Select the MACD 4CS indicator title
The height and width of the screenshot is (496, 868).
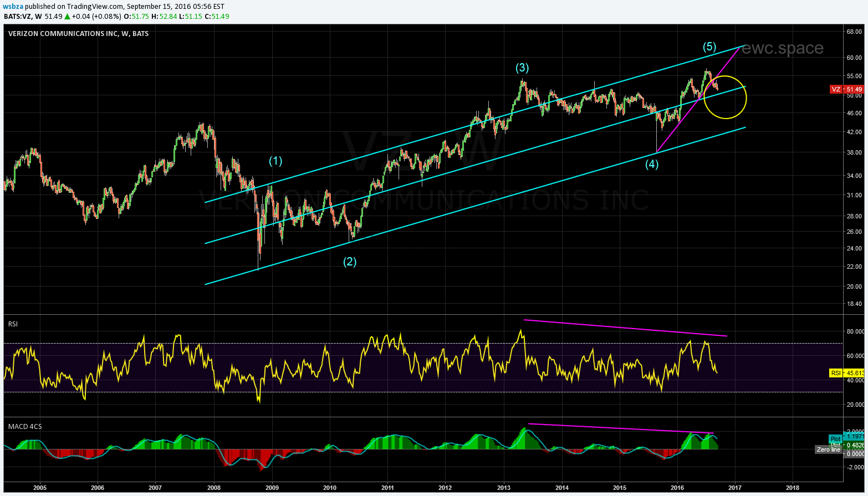tap(25, 426)
